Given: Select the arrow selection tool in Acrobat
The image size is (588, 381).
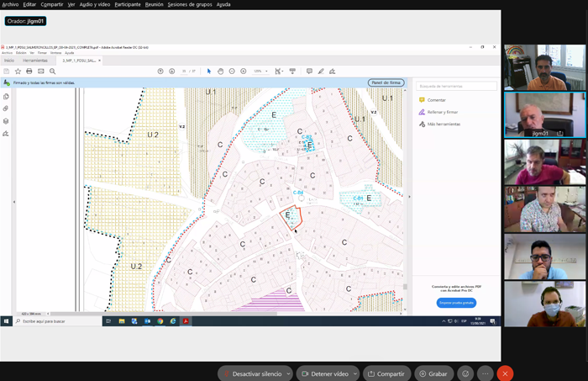Looking at the screenshot, I should point(209,71).
